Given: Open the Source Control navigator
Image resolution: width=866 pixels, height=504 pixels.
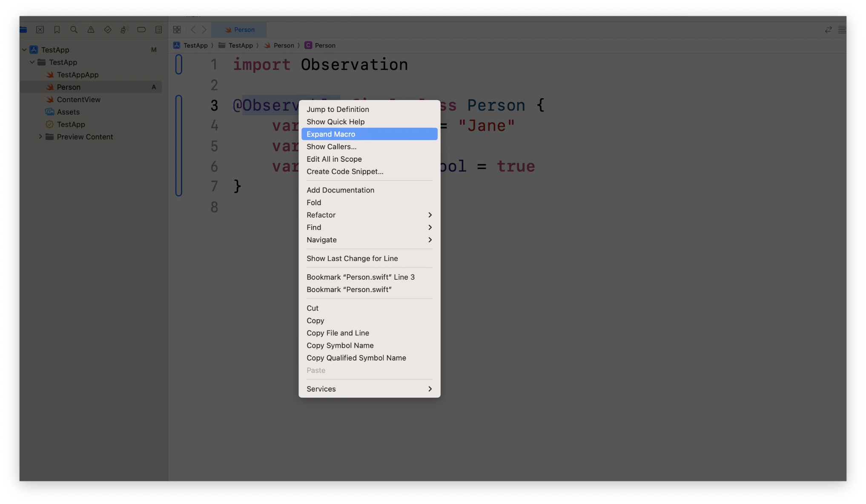Looking at the screenshot, I should coord(40,29).
